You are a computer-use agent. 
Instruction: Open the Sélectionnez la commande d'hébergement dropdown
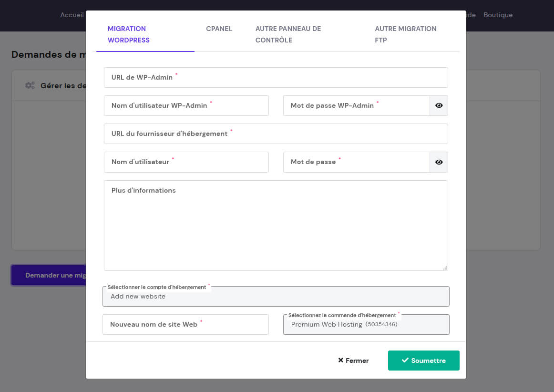tap(366, 324)
